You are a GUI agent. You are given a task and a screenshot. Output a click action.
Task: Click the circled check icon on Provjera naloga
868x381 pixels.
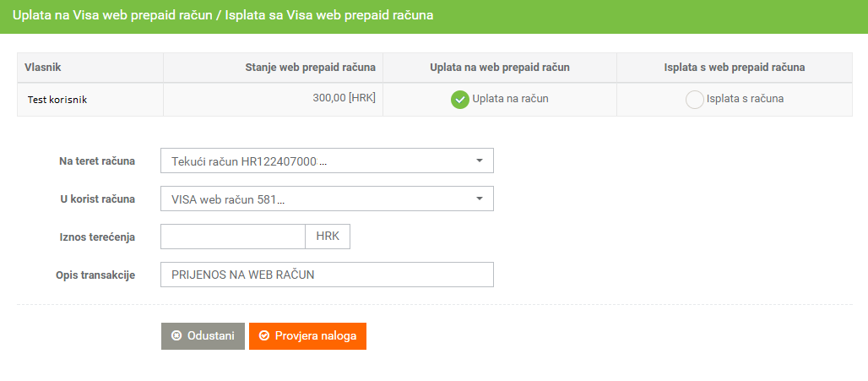(x=264, y=335)
